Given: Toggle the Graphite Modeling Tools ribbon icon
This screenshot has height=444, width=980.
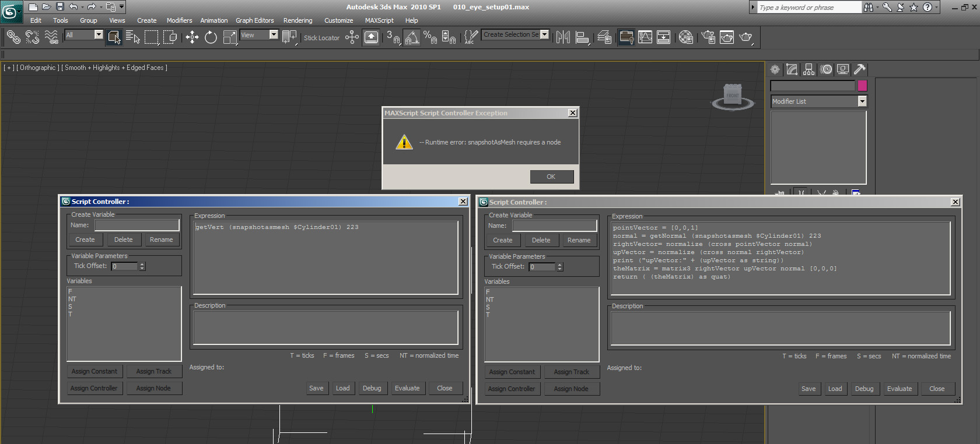Looking at the screenshot, I should tap(626, 37).
